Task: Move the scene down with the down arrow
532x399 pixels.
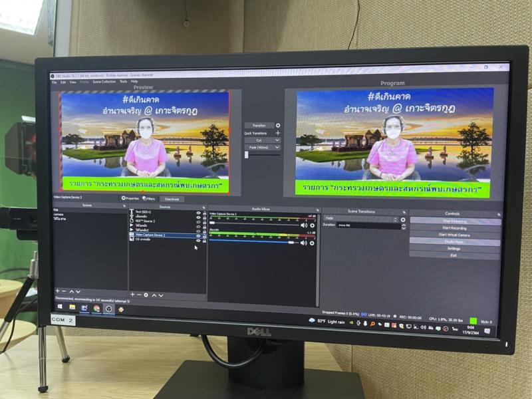Action: pyautogui.click(x=78, y=291)
